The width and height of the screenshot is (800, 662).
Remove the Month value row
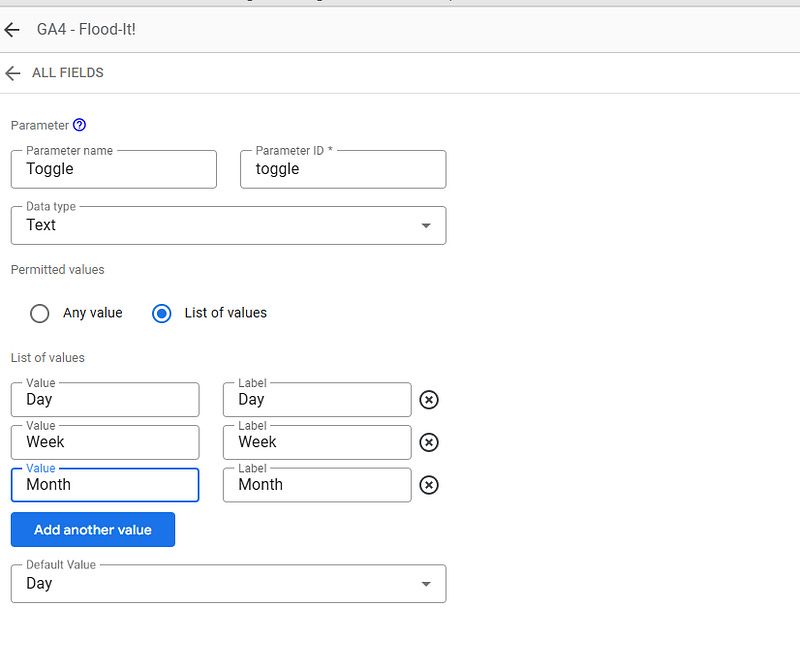(429, 485)
